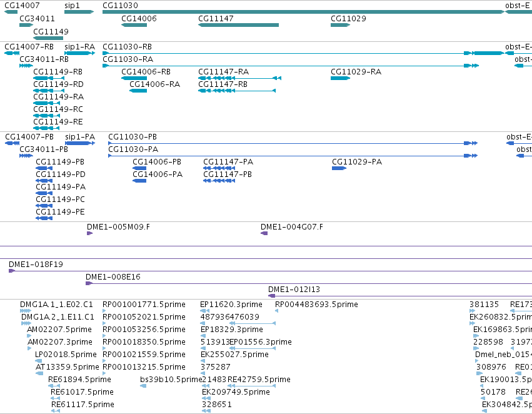Click EST RP001018350.5prime

(144, 343)
